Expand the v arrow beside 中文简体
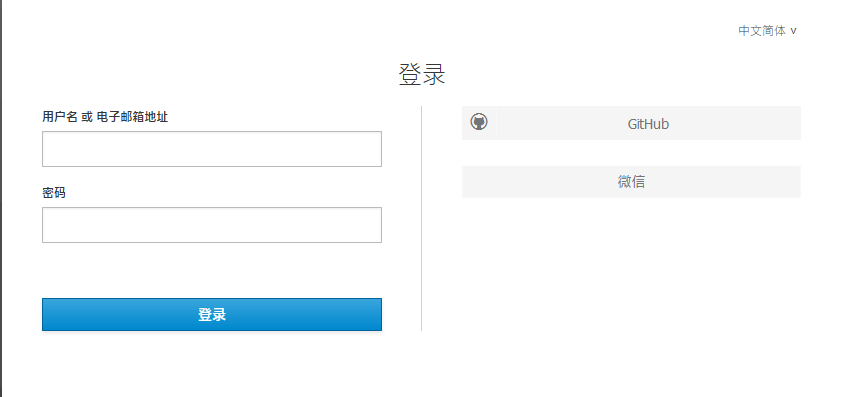Viewport: 842px width, 397px height. point(793,31)
